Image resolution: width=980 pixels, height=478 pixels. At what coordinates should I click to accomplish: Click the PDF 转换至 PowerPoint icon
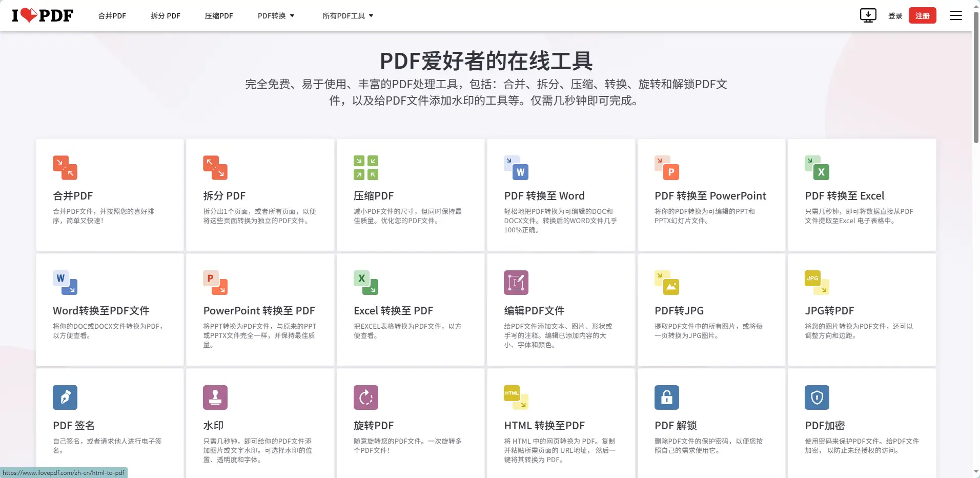tap(667, 168)
